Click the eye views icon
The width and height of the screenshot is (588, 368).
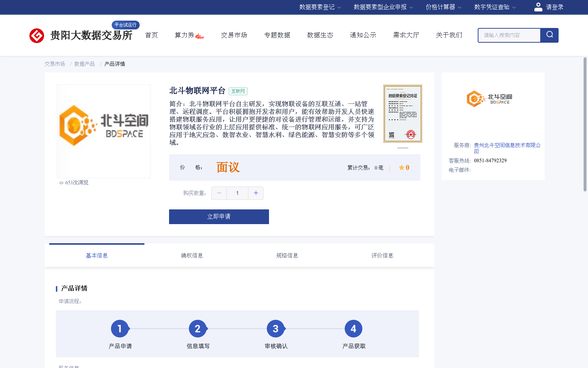(x=61, y=183)
